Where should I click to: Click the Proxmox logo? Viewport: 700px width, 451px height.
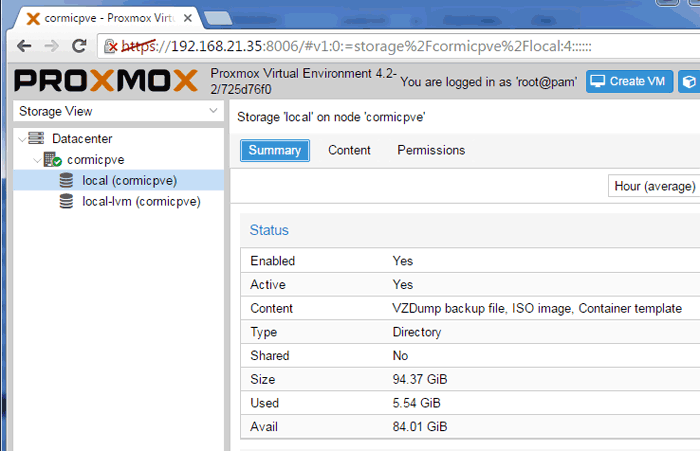tap(106, 81)
